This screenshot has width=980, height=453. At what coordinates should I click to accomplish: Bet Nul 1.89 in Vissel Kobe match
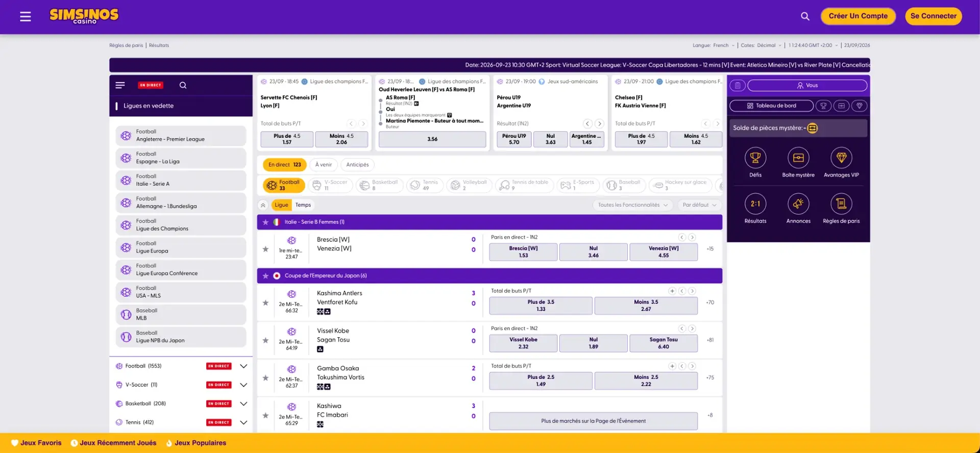click(x=593, y=343)
